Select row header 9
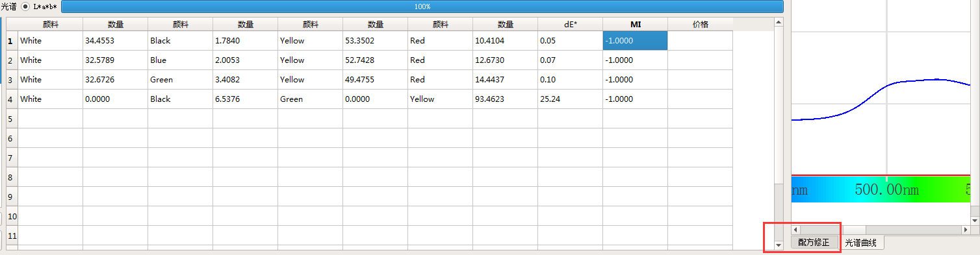 (12, 197)
